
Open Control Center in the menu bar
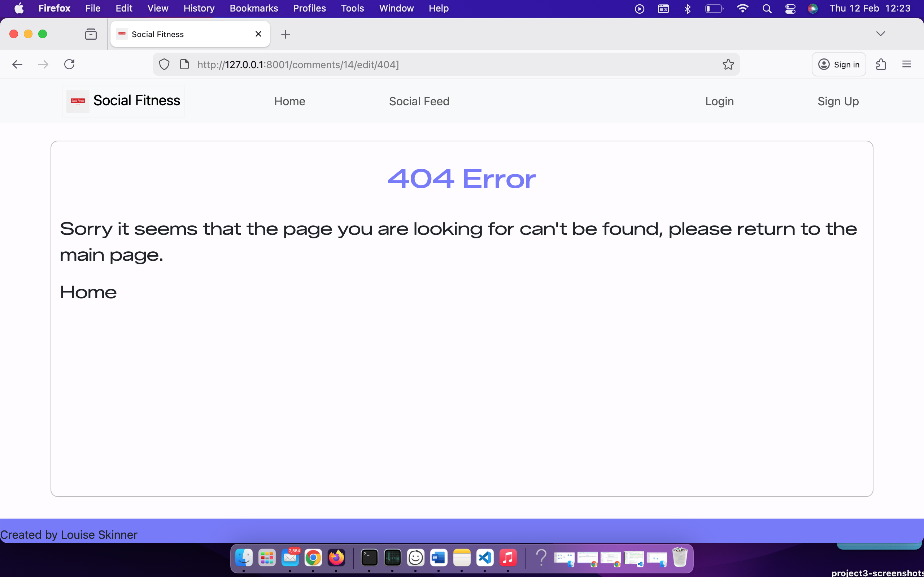tap(790, 8)
